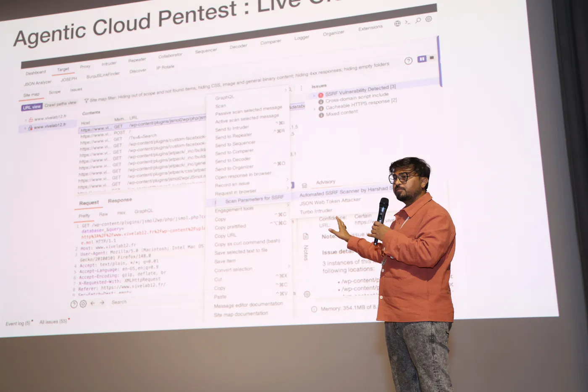588x392 pixels.
Task: Click the gear icon below the Notes strip
Action: (x=307, y=294)
